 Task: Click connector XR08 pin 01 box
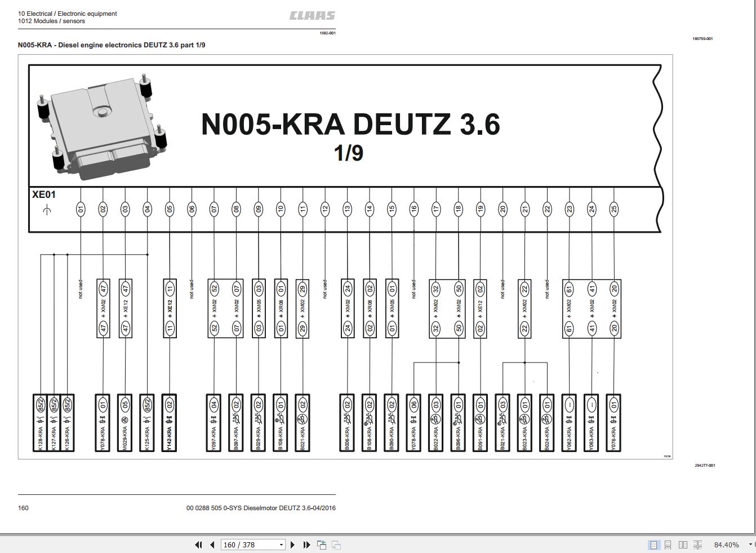click(281, 308)
